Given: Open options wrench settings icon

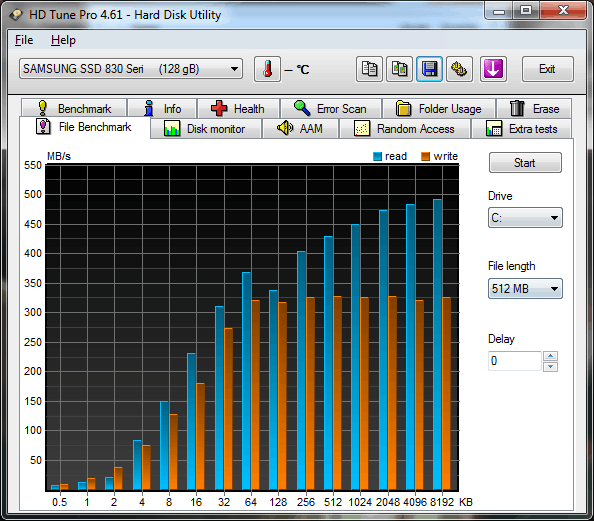Looking at the screenshot, I should (459, 69).
